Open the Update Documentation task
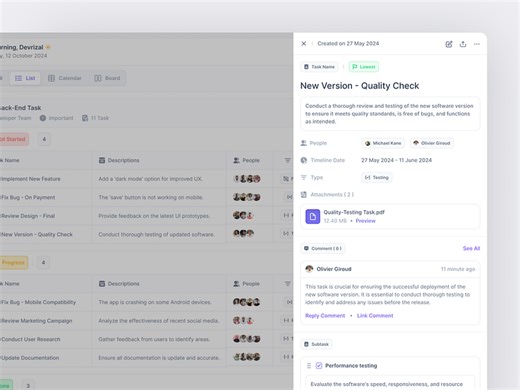 [x=30, y=358]
